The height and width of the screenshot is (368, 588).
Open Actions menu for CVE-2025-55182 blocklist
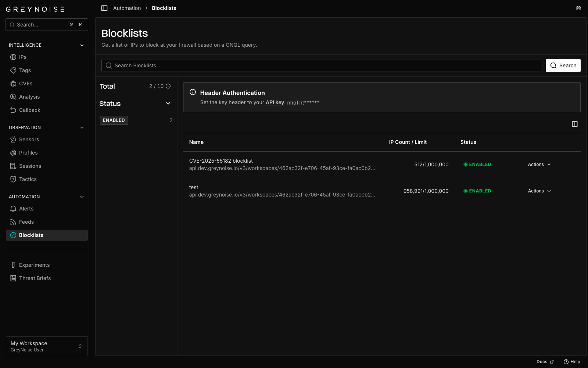(x=539, y=164)
